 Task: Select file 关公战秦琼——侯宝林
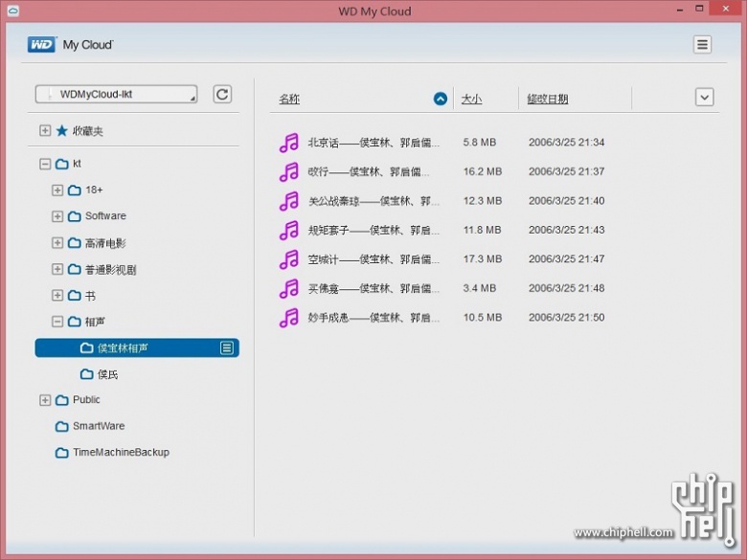click(373, 201)
